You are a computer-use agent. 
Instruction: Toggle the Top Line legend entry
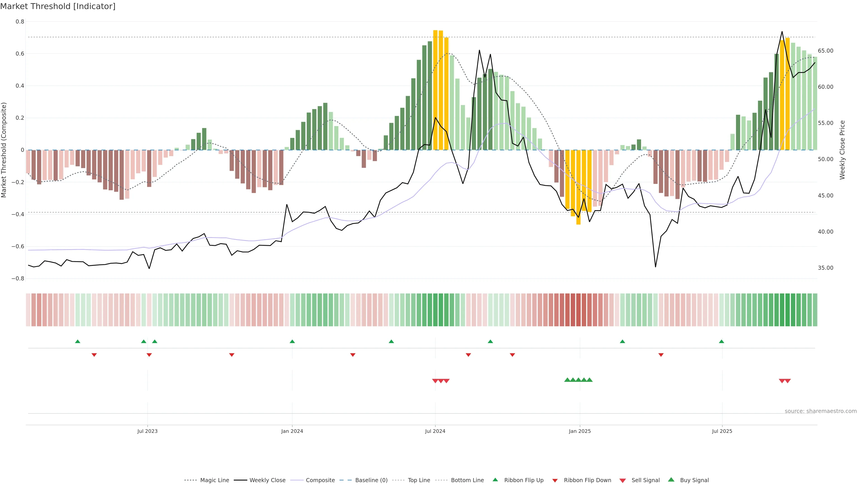tap(419, 480)
